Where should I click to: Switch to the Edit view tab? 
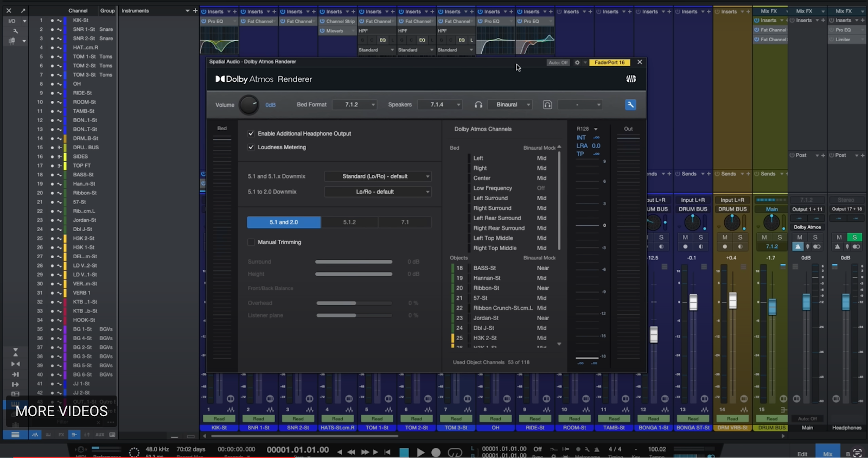802,454
